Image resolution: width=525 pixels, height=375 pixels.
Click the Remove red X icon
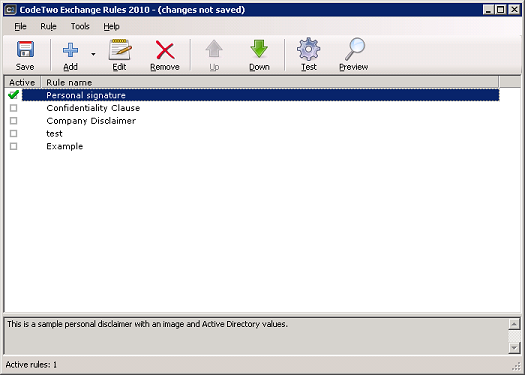tap(165, 50)
